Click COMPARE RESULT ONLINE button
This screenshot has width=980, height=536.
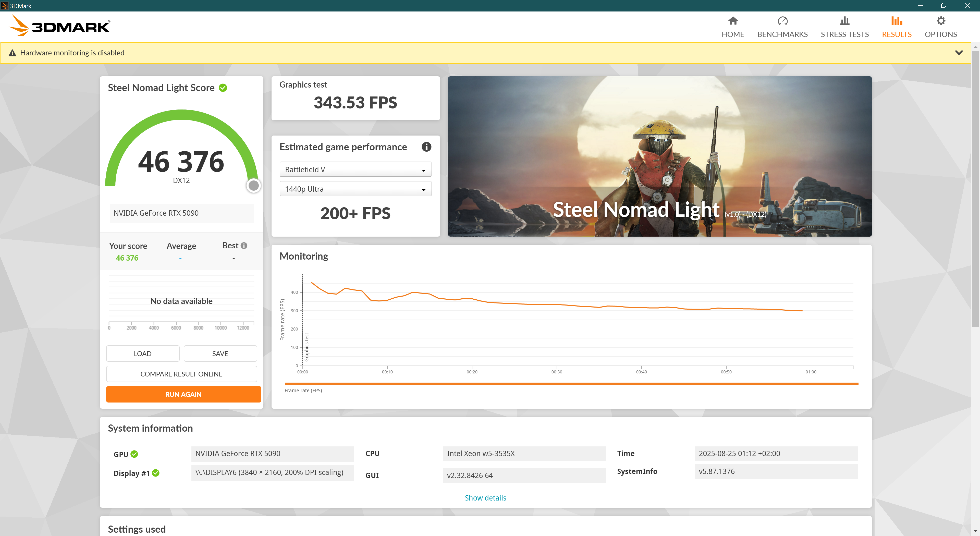181,374
